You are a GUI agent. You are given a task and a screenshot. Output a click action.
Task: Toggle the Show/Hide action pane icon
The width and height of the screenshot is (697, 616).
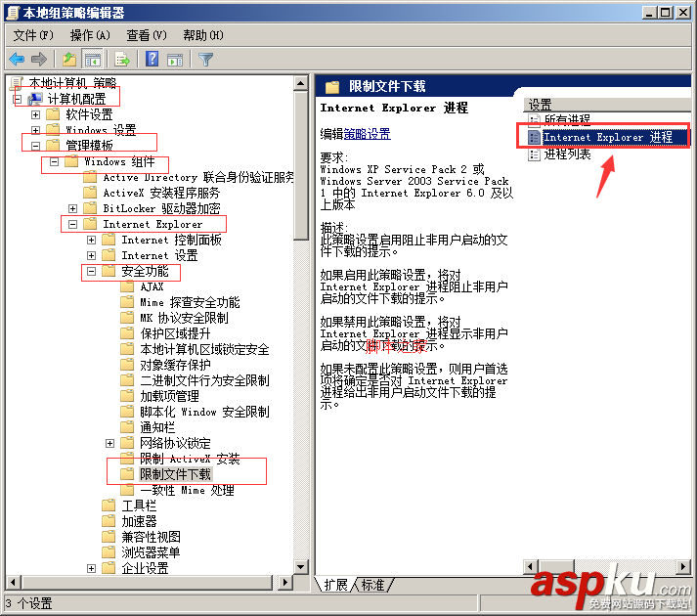pos(175,59)
